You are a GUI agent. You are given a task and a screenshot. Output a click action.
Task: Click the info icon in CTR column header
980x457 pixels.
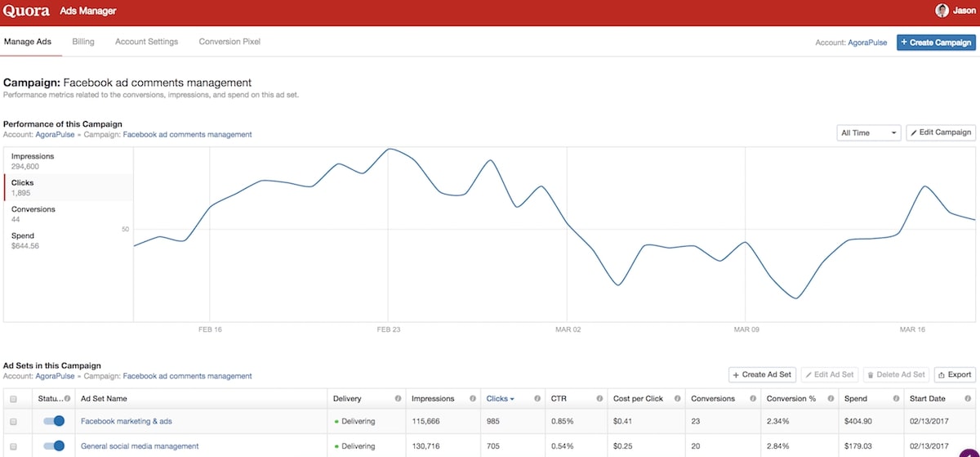(x=599, y=399)
